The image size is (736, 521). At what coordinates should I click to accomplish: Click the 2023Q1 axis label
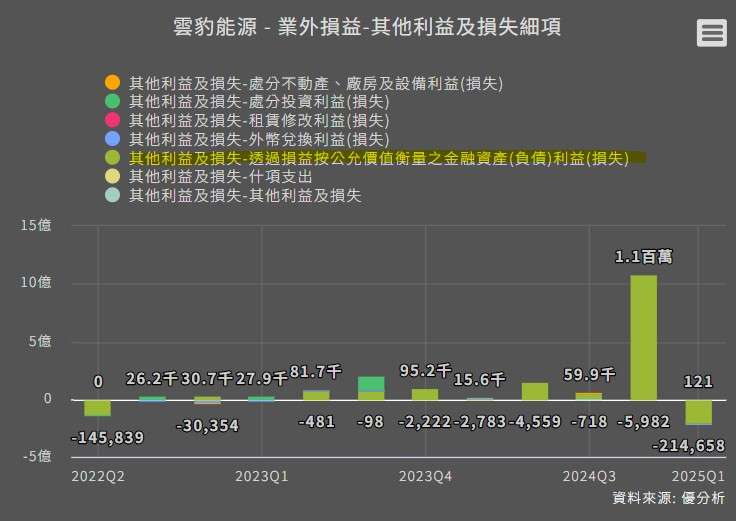(261, 476)
